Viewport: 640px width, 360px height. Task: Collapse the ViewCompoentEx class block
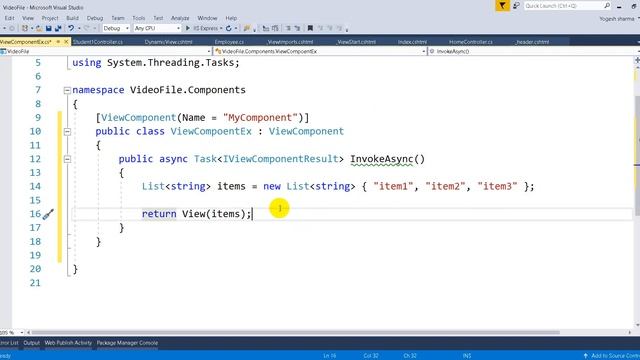coord(67,131)
